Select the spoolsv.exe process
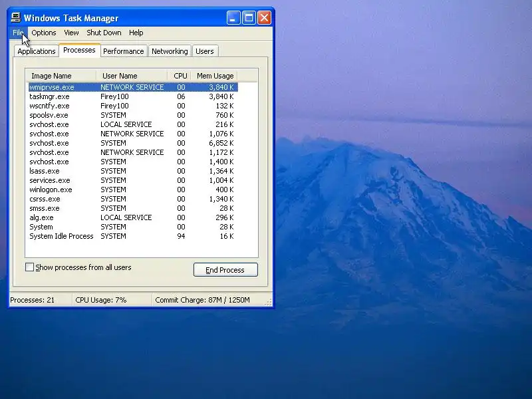532x399 pixels. coord(133,115)
